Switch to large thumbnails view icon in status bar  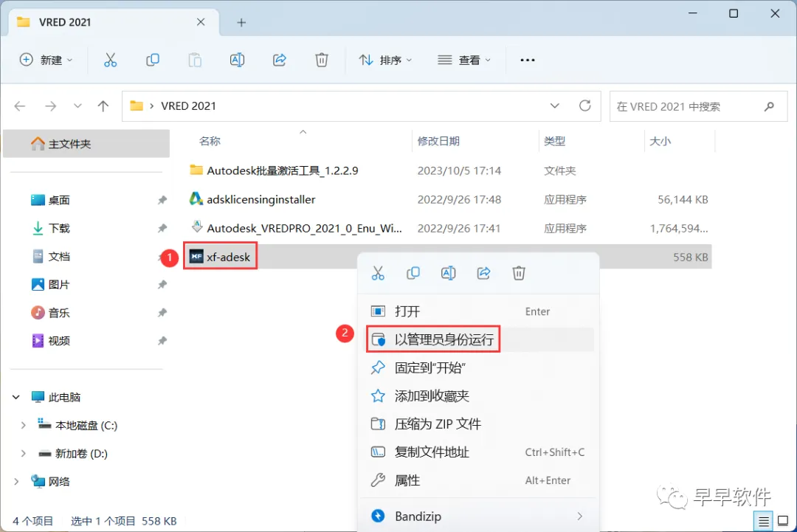[783, 522]
